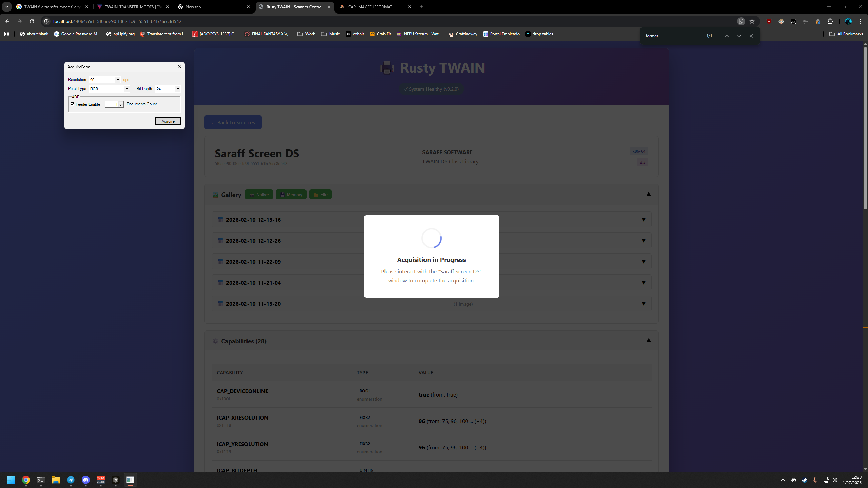Open Telegram from the taskbar

71,480
